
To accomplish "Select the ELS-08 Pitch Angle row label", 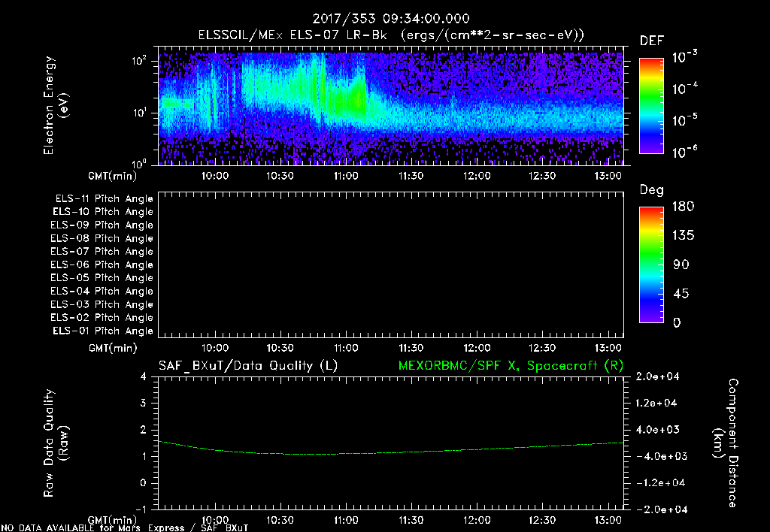I will (x=102, y=238).
